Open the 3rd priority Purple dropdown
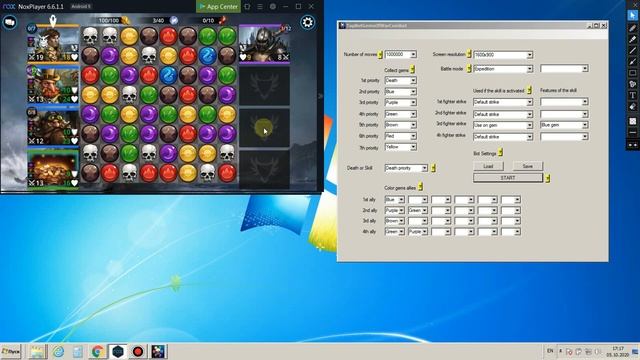Image resolution: width=640 pixels, height=360 pixels. coord(400,102)
